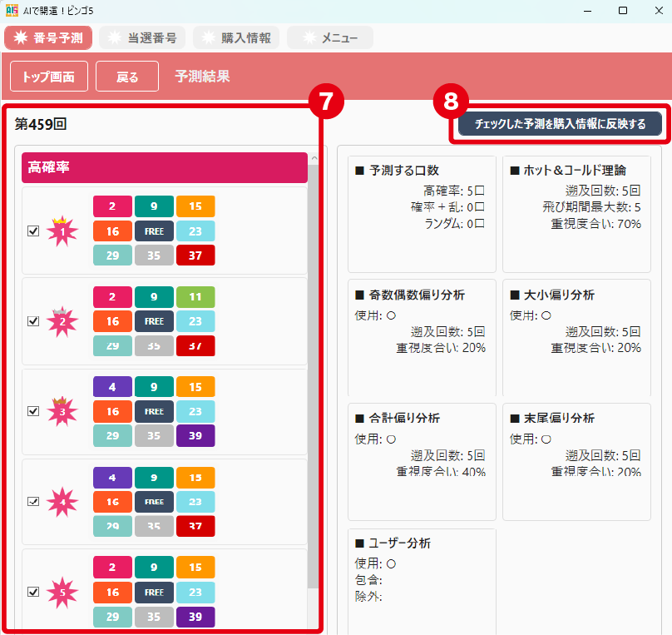Click the rank 1 crown star badge
672x635 pixels.
[62, 231]
